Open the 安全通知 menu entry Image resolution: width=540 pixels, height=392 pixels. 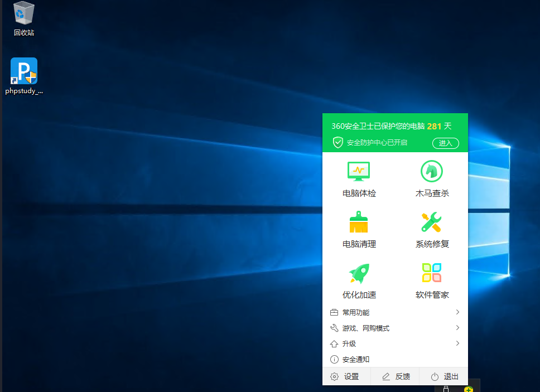355,360
